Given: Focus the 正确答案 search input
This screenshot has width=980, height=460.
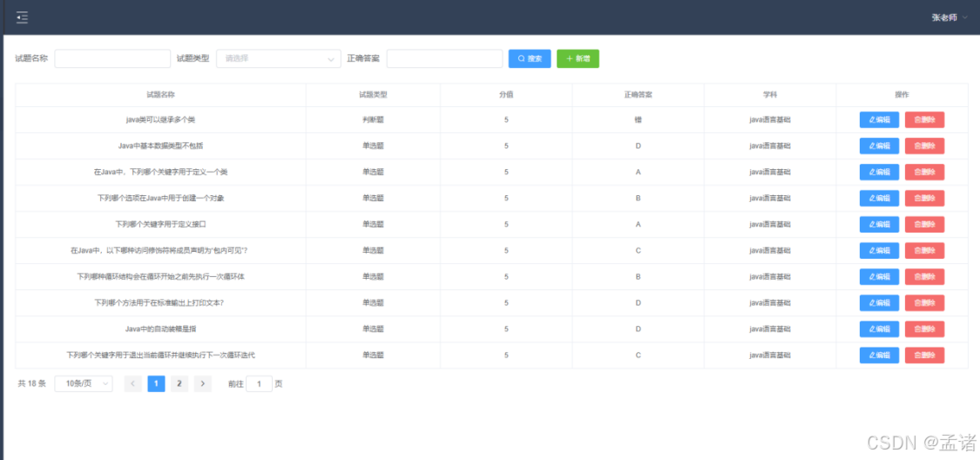Looking at the screenshot, I should click(444, 58).
